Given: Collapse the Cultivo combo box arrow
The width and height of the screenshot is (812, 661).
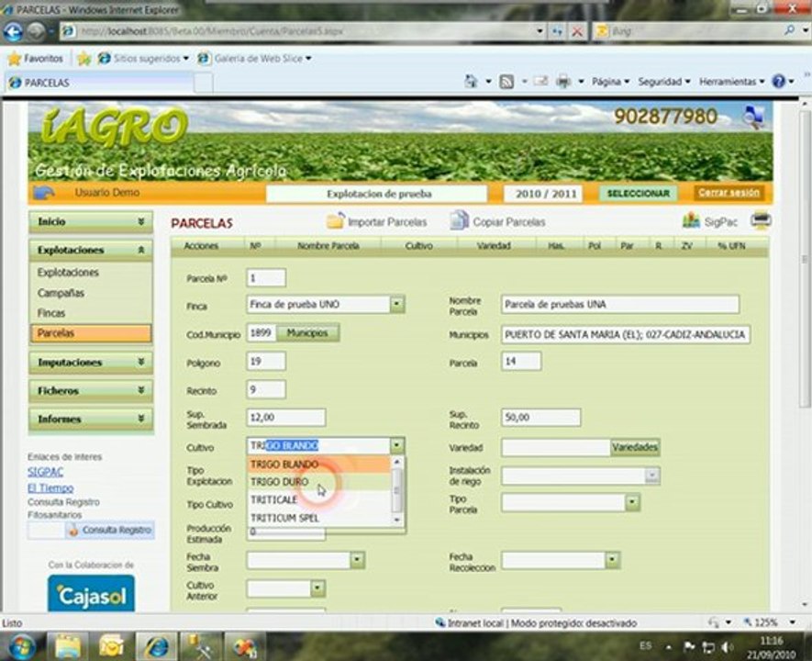Looking at the screenshot, I should pos(396,445).
